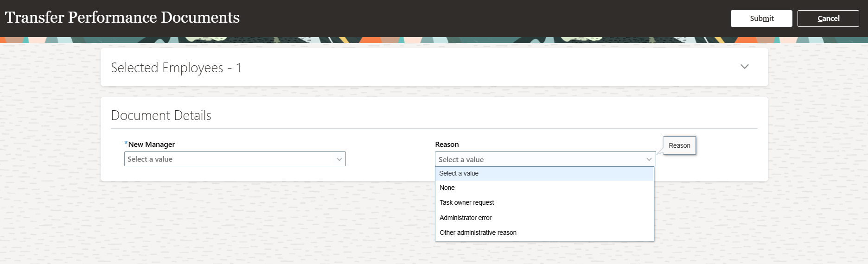Open the New Manager dropdown
The image size is (868, 264).
point(235,159)
